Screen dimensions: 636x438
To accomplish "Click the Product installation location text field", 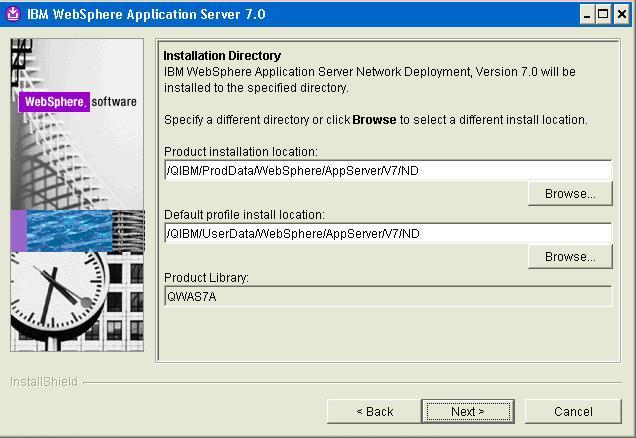I will pos(388,170).
